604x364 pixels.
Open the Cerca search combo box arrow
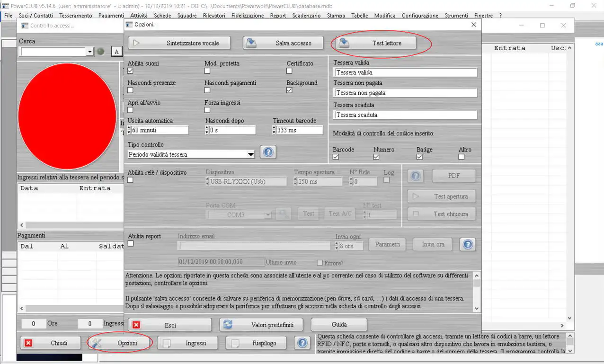[x=90, y=52]
